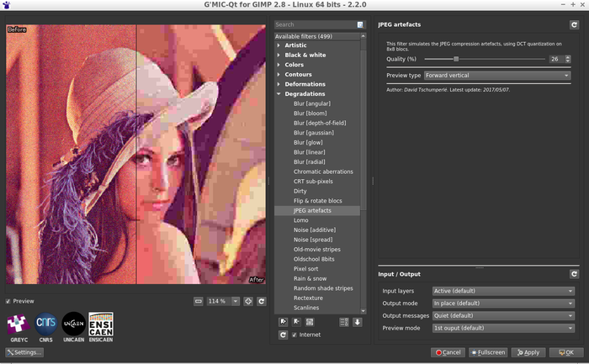Click the reset icon in the Input / Output header
Image resolution: width=589 pixels, height=364 pixels.
pos(574,274)
